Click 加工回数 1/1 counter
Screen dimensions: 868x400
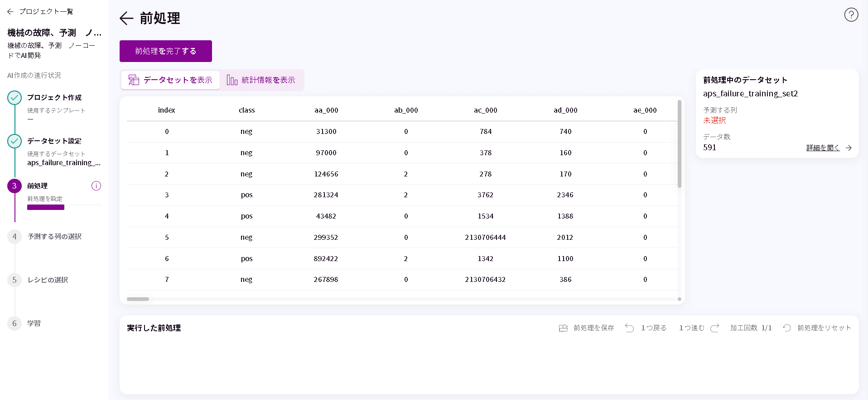point(751,328)
